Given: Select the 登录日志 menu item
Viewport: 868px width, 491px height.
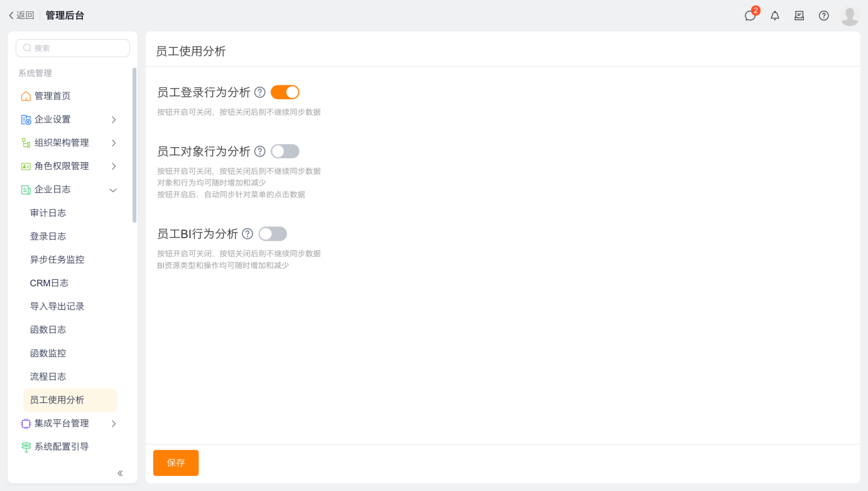Looking at the screenshot, I should click(x=48, y=236).
